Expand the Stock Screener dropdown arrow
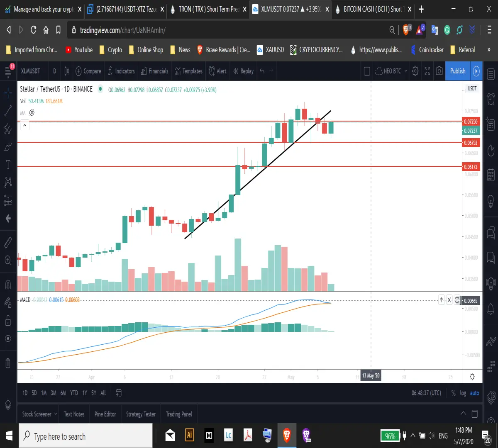Image resolution: width=498 pixels, height=448 pixels. 56,414
